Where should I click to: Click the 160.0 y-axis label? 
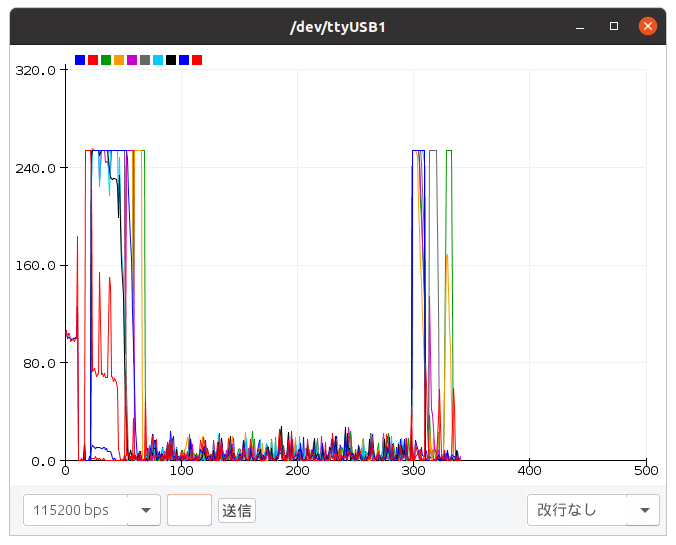tap(35, 265)
